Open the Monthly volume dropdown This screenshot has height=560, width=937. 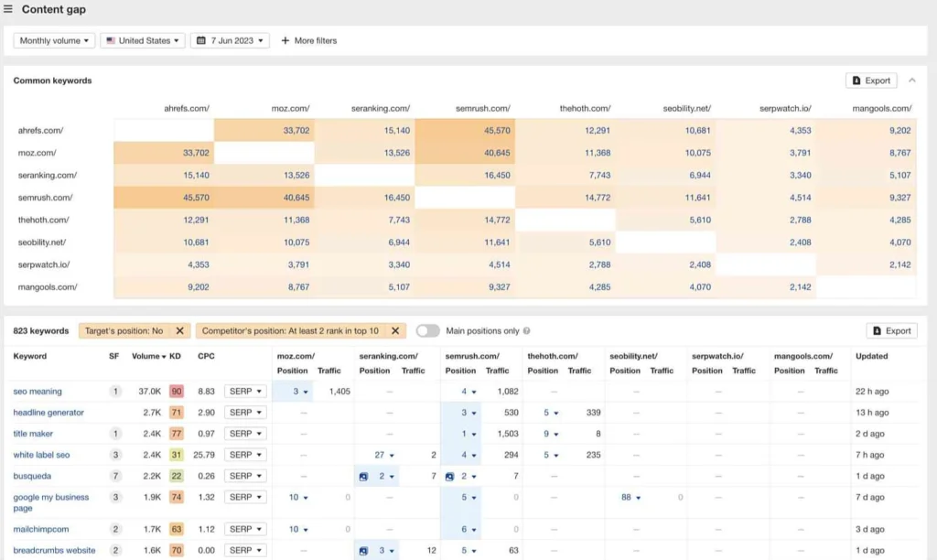[54, 40]
